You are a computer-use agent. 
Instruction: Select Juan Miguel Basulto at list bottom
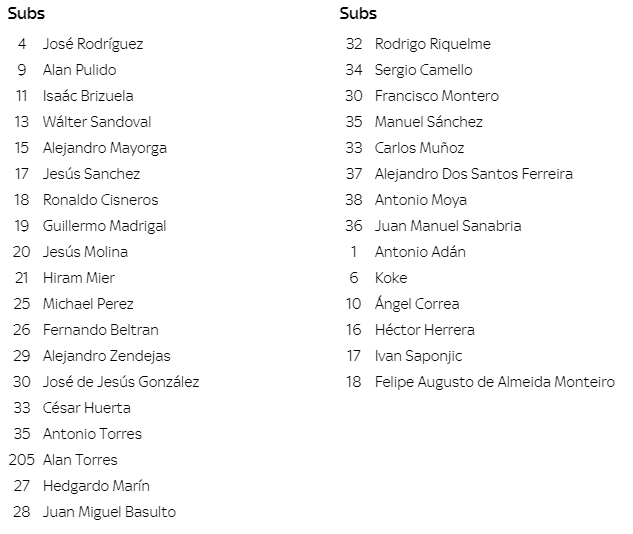[x=109, y=512]
